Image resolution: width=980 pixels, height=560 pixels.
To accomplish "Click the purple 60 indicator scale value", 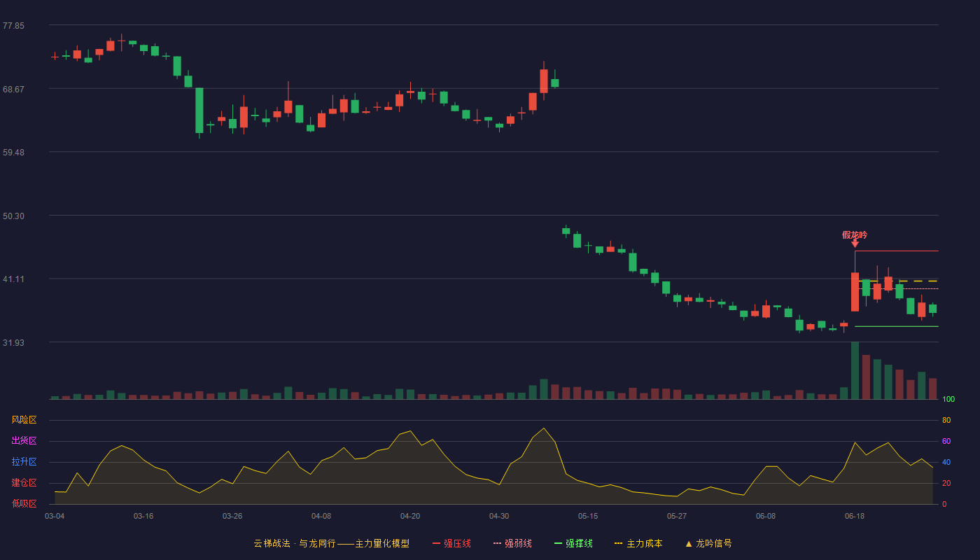I will point(946,441).
